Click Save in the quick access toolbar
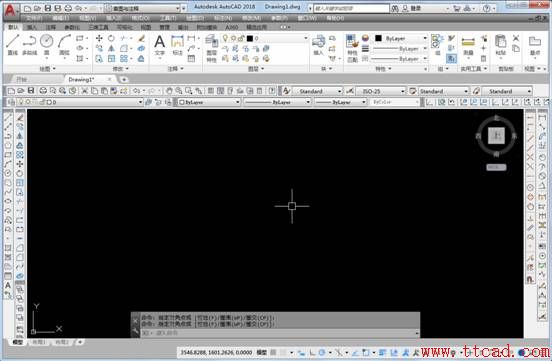The height and width of the screenshot is (361, 552). 48,8
